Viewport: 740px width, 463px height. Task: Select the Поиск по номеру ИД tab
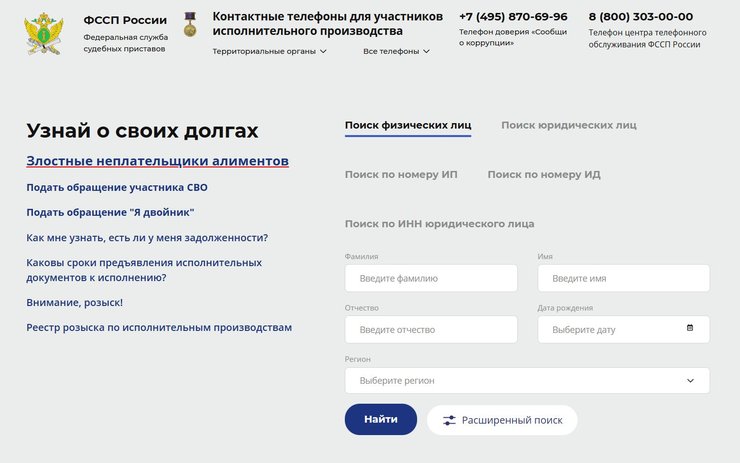click(x=544, y=174)
